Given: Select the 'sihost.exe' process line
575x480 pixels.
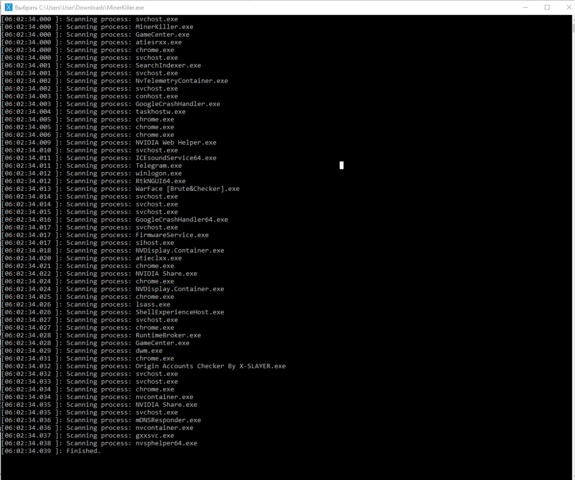Looking at the screenshot, I should pyautogui.click(x=88, y=242).
